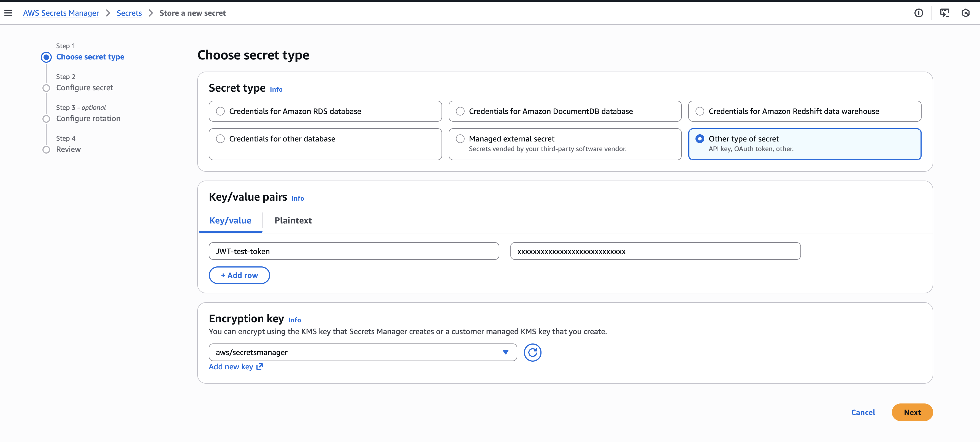
Task: Launch AWS CloudShell from the top bar
Action: pyautogui.click(x=945, y=13)
